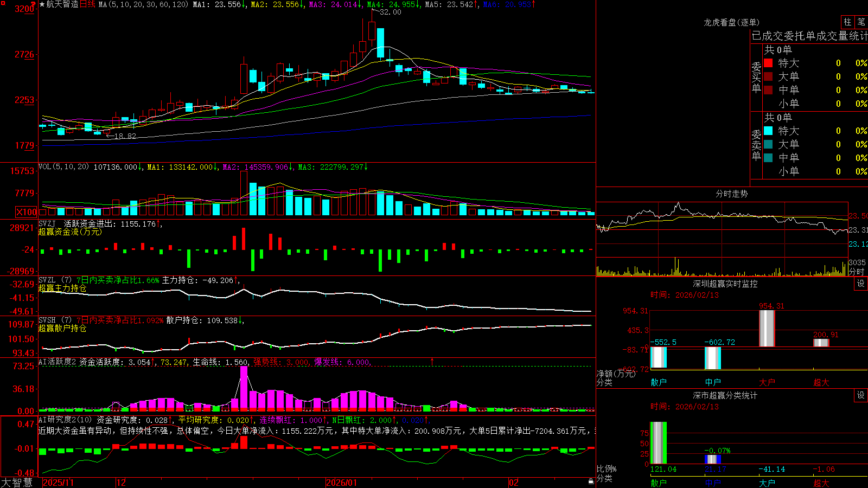Select the 日线 period label
The height and width of the screenshot is (488, 868).
87,4
